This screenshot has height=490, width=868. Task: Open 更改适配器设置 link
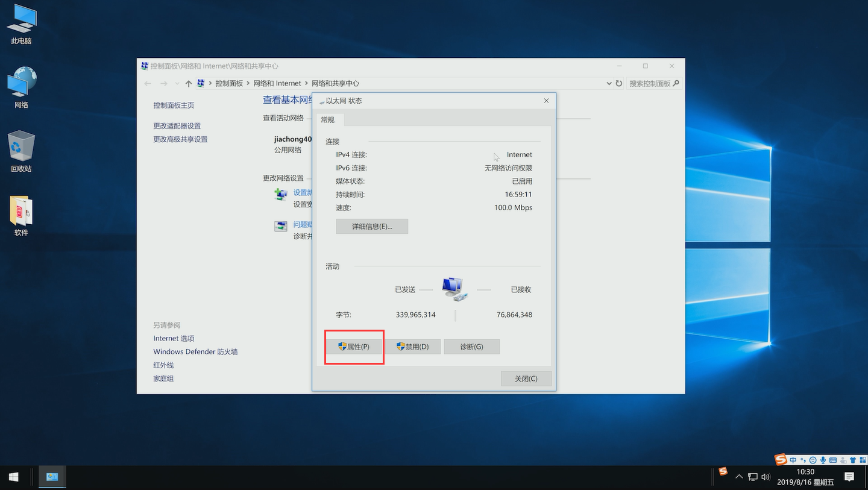pyautogui.click(x=177, y=125)
